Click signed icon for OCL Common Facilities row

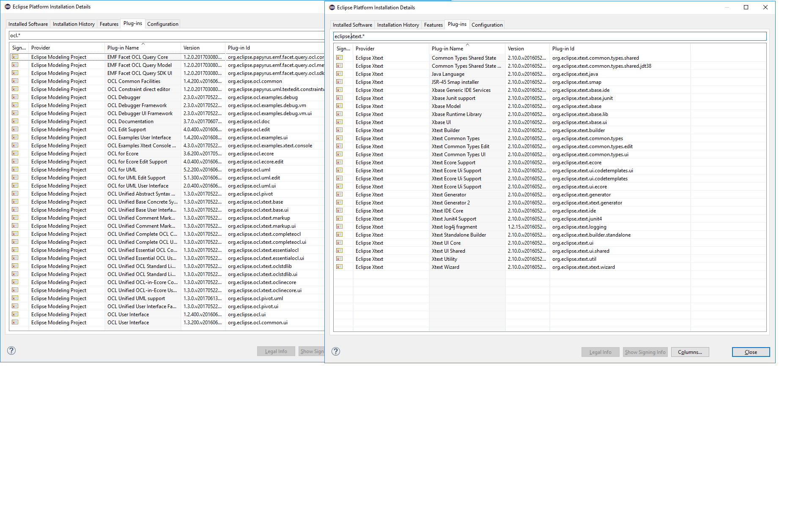tap(15, 81)
